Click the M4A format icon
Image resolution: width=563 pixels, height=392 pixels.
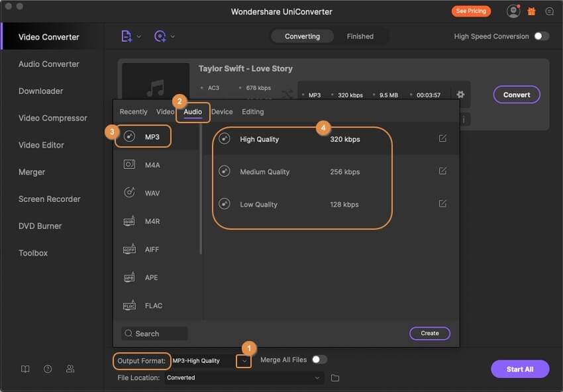click(x=129, y=164)
